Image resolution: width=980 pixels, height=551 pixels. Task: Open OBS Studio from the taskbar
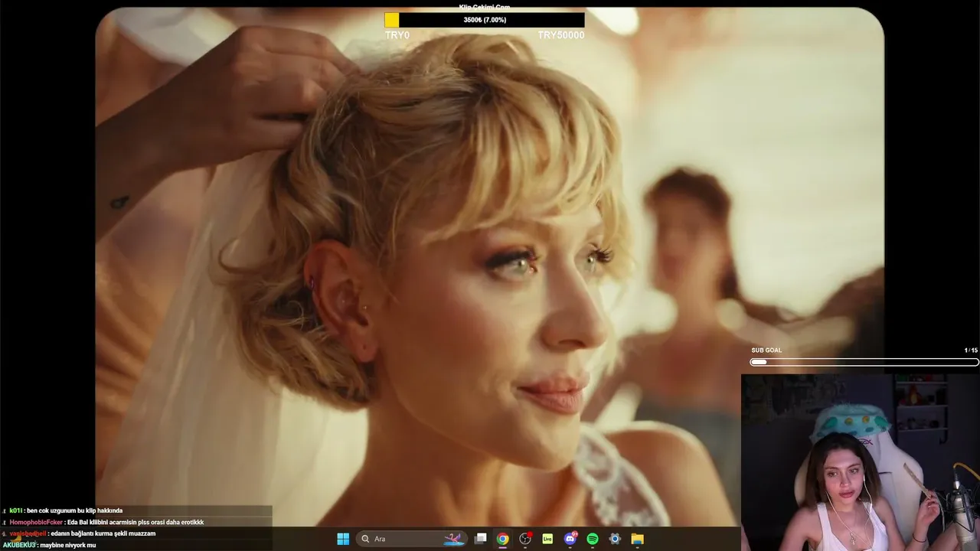(x=525, y=539)
